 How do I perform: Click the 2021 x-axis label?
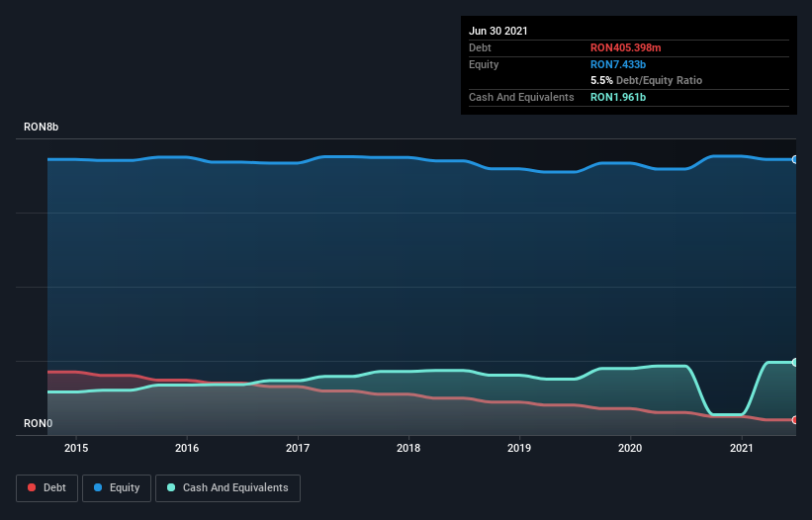click(742, 448)
